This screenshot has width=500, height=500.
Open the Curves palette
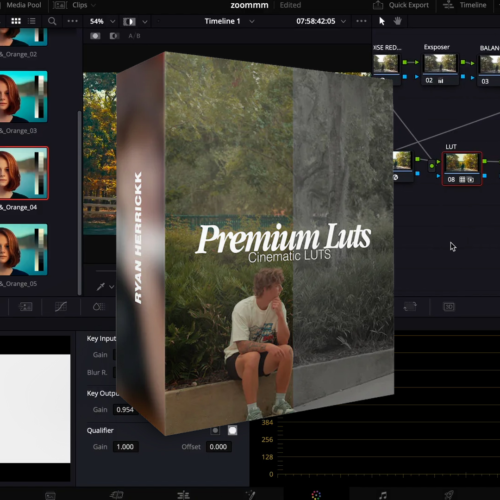tap(61, 307)
